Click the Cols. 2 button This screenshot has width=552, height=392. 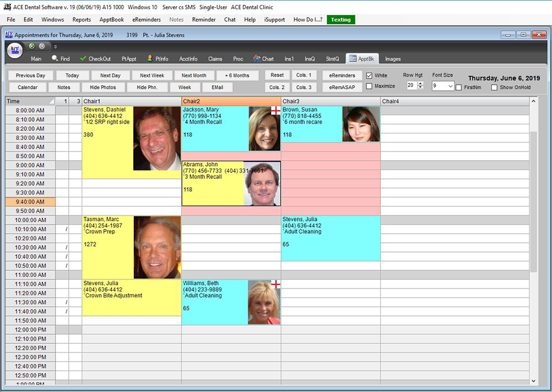coord(277,87)
